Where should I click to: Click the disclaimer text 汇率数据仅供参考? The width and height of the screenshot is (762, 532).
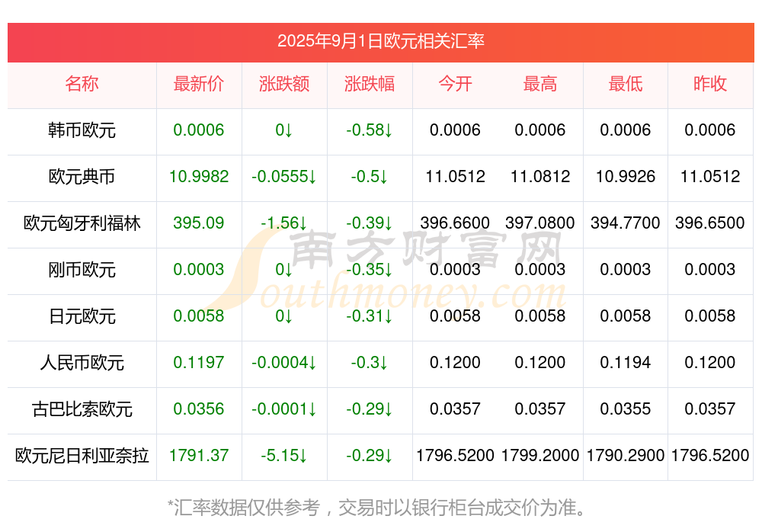(247, 508)
